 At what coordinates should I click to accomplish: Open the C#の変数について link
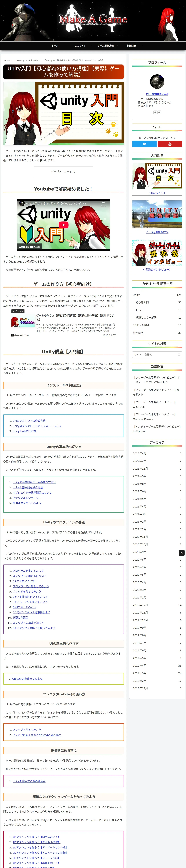point(24,581)
